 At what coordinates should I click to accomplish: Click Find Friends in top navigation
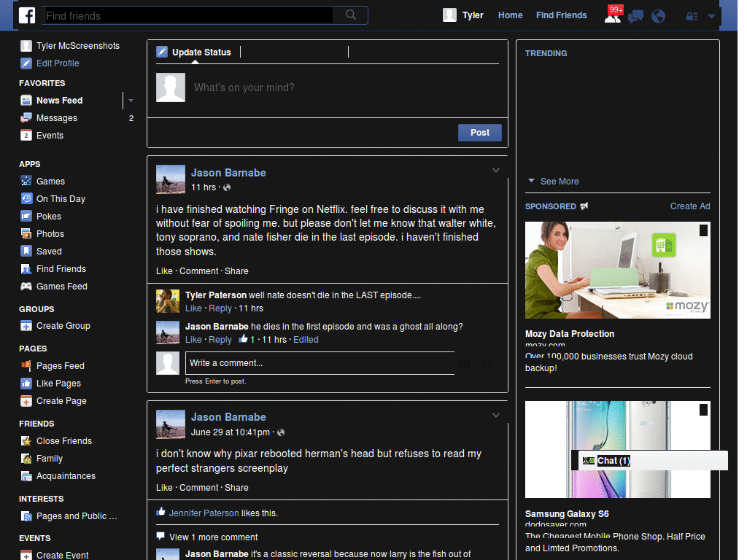click(x=561, y=15)
